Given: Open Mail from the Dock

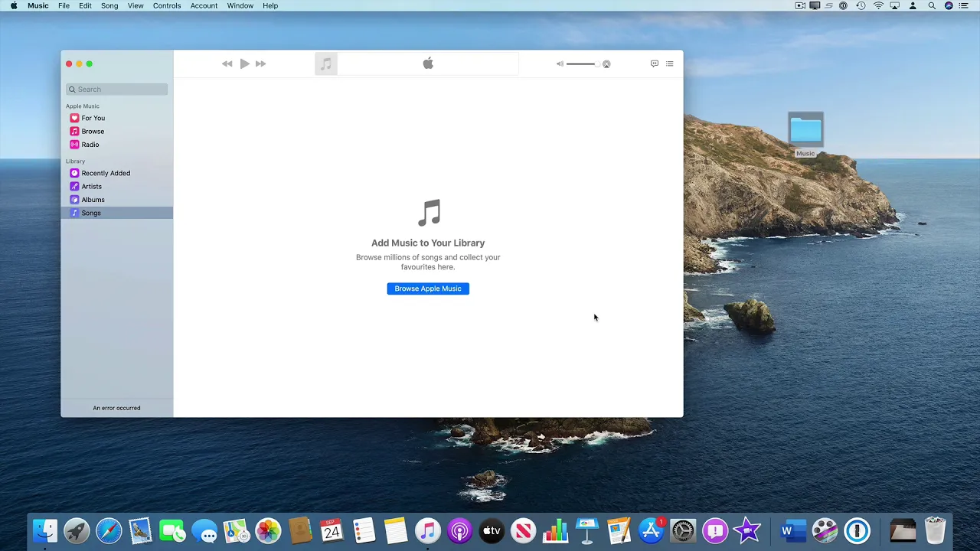Looking at the screenshot, I should pos(140,530).
